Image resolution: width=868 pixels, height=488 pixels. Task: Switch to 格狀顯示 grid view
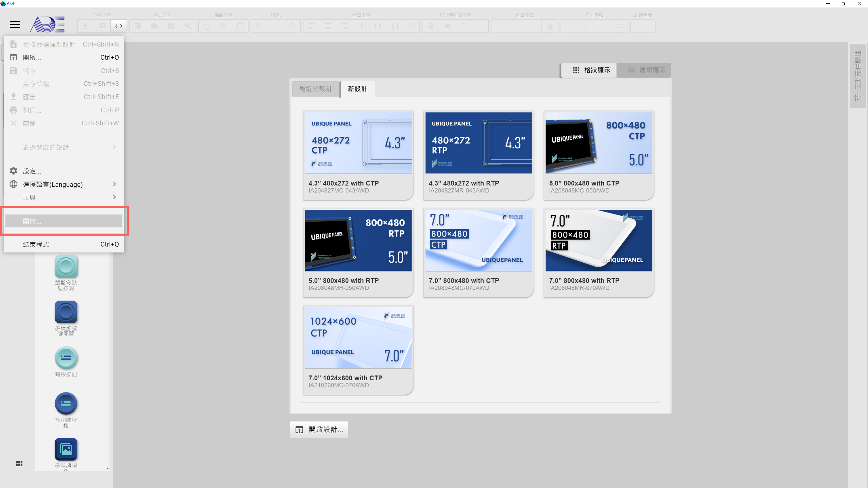589,70
